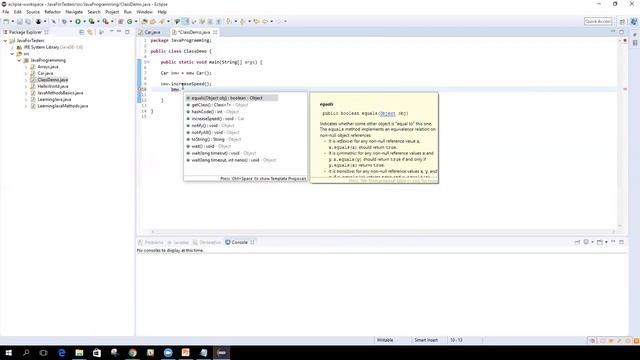This screenshot has height=360, width=640.
Task: Click the External Tools run icon
Action: click(106, 21)
